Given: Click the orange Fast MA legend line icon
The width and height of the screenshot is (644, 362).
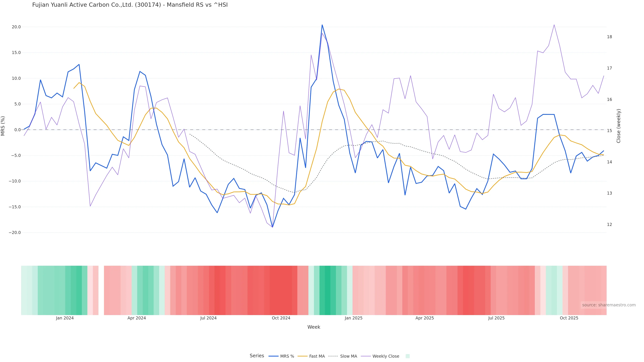Looking at the screenshot, I should (x=303, y=356).
